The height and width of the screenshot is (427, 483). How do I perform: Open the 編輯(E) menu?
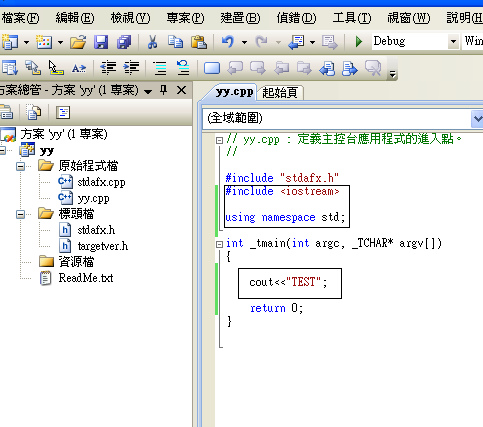pyautogui.click(x=75, y=18)
